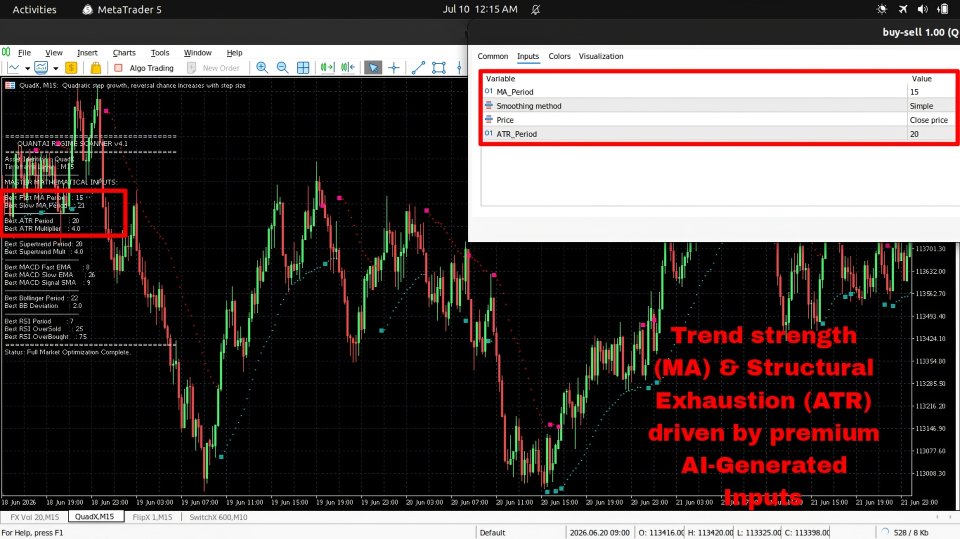This screenshot has width=960, height=539.
Task: Switch to the FlipX 1,M15 chart tab
Action: 152,517
